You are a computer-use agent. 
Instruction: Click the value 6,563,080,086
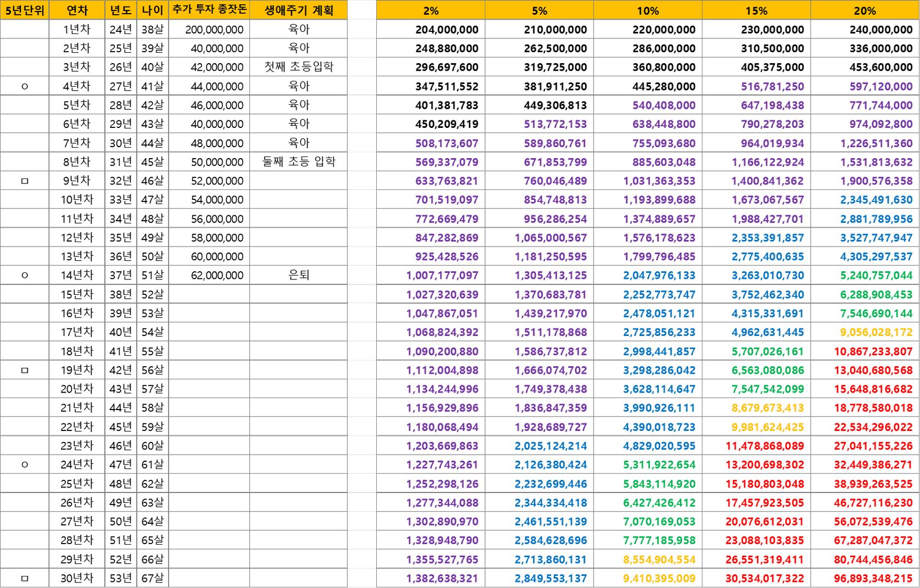click(768, 371)
